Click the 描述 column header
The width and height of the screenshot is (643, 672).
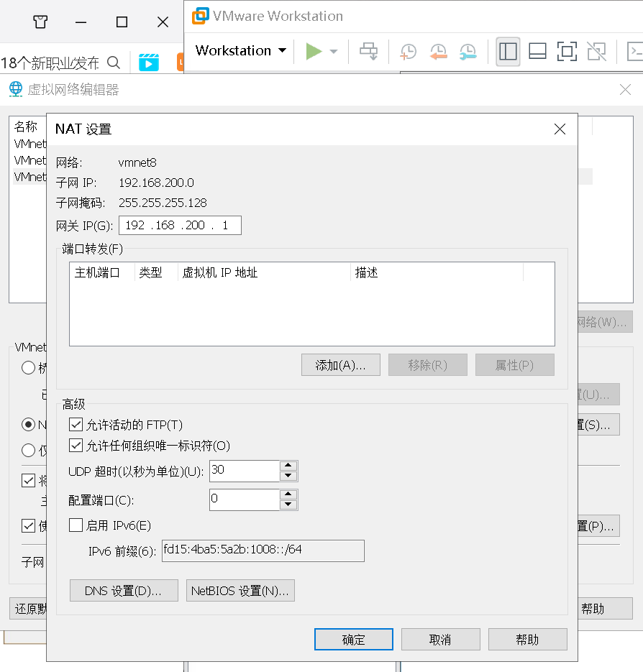(366, 272)
